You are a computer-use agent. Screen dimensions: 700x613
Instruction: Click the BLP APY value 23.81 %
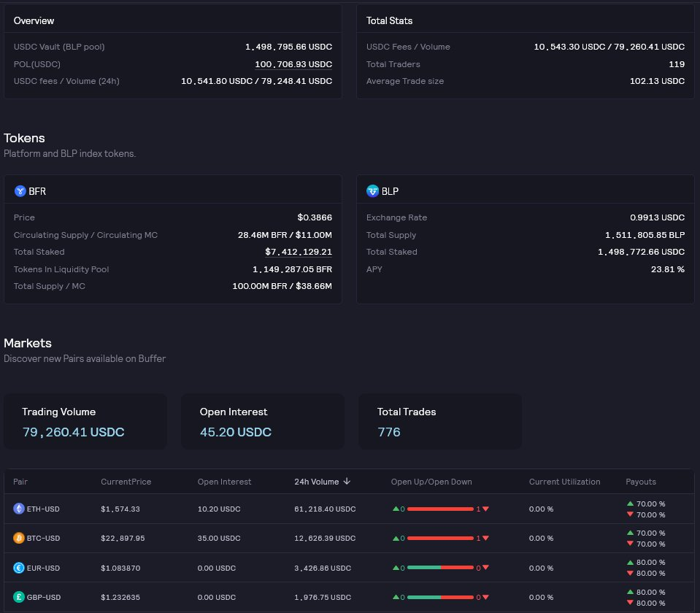tap(667, 269)
